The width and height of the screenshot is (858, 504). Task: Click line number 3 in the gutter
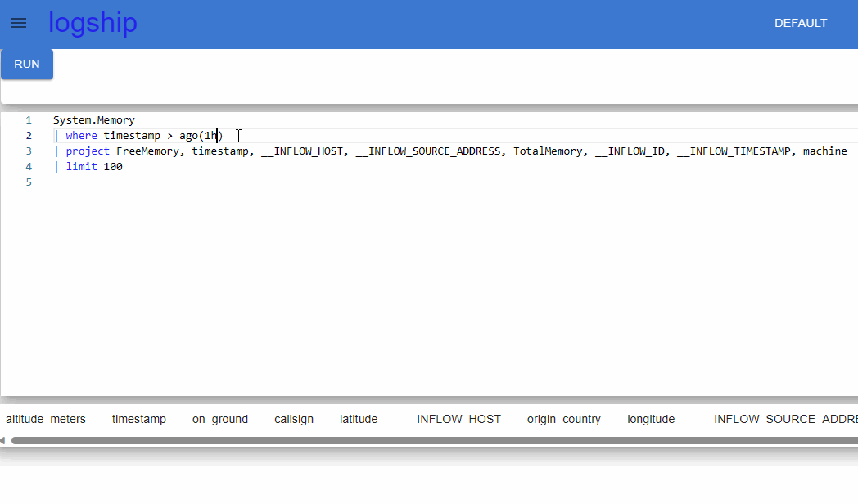29,151
